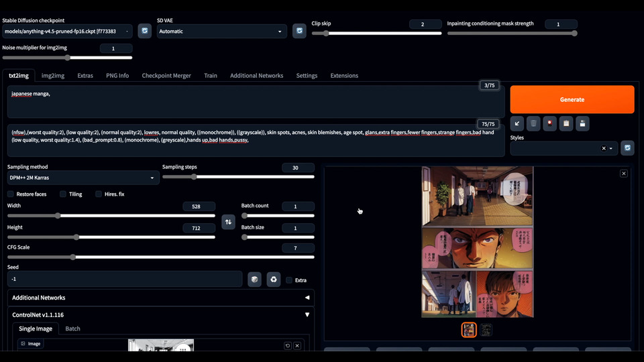Click the Width value field 528
This screenshot has width=644, height=362.
(x=199, y=206)
